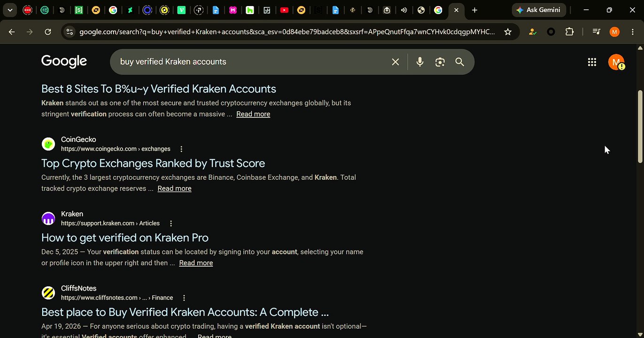Open Chrome three-dot menu

point(632,32)
